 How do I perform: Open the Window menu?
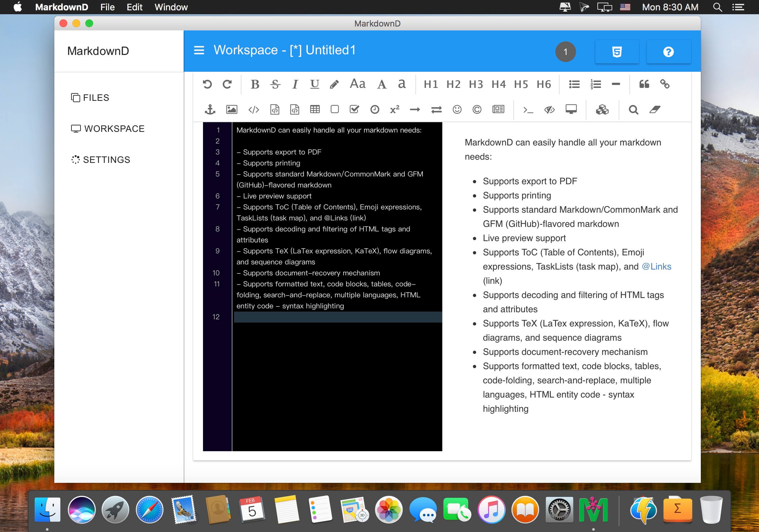171,7
